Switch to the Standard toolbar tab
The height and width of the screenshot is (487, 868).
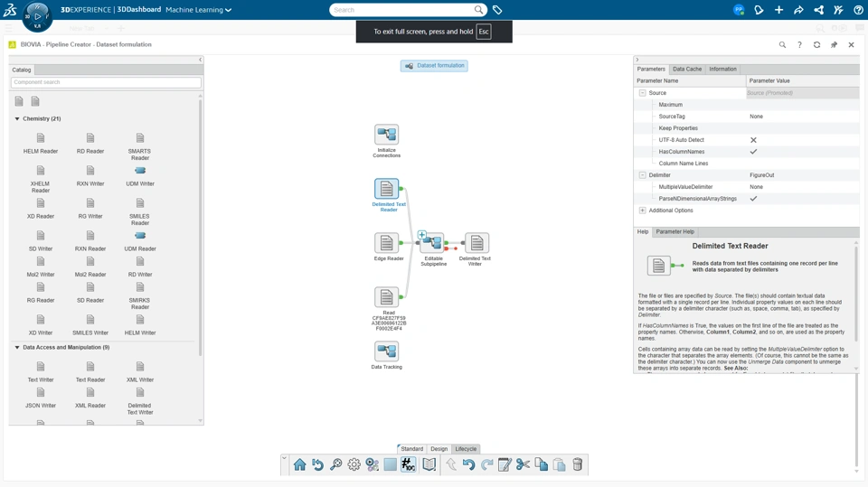point(411,449)
